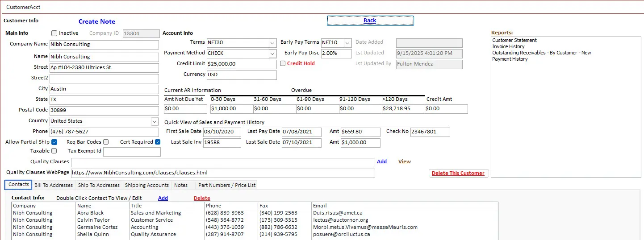Click the Company Name field
This screenshot has height=240, width=644.
[104, 45]
